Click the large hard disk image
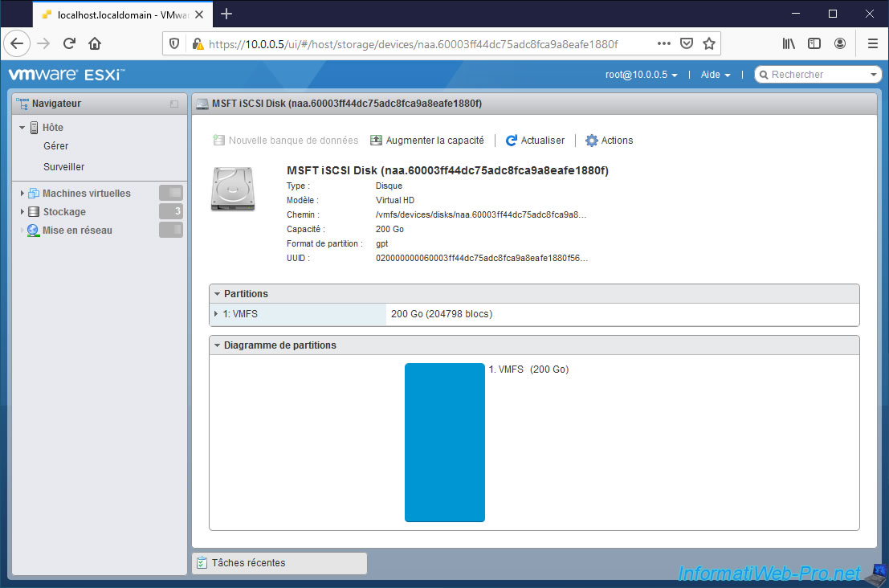 pyautogui.click(x=233, y=189)
